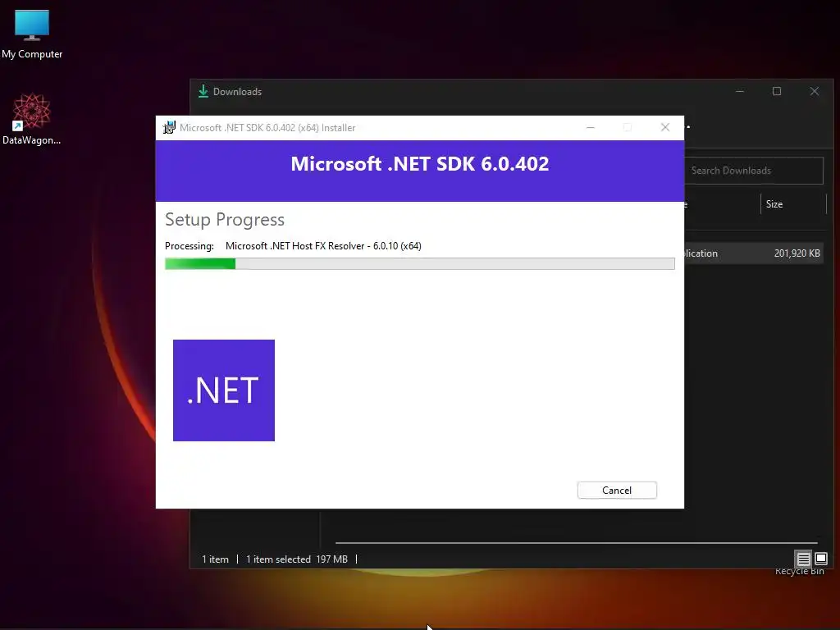This screenshot has height=630, width=840.
Task: Open the My Computer desktop icon
Action: (32, 33)
